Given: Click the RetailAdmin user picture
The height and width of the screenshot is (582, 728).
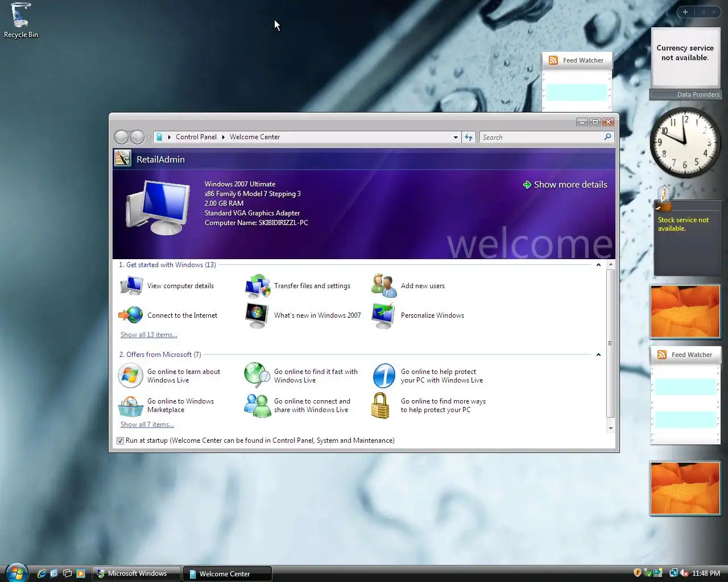Looking at the screenshot, I should [x=123, y=158].
